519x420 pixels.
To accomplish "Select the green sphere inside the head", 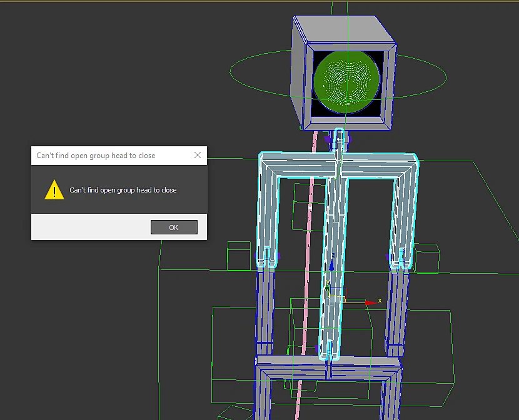I will 346,81.
